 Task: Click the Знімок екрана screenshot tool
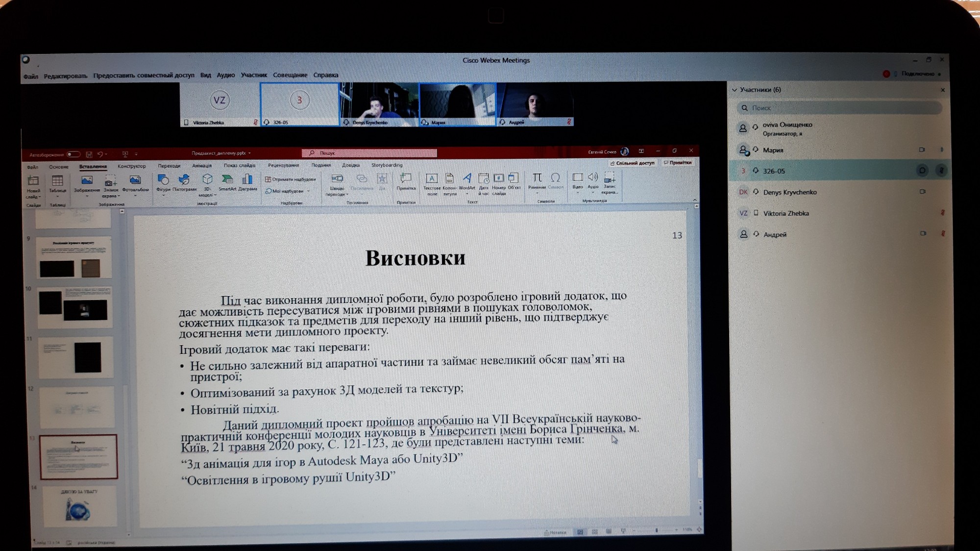pyautogui.click(x=111, y=186)
